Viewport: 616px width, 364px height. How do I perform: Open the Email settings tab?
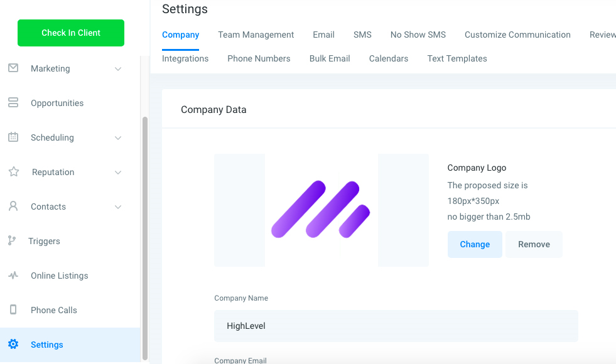coord(323,35)
